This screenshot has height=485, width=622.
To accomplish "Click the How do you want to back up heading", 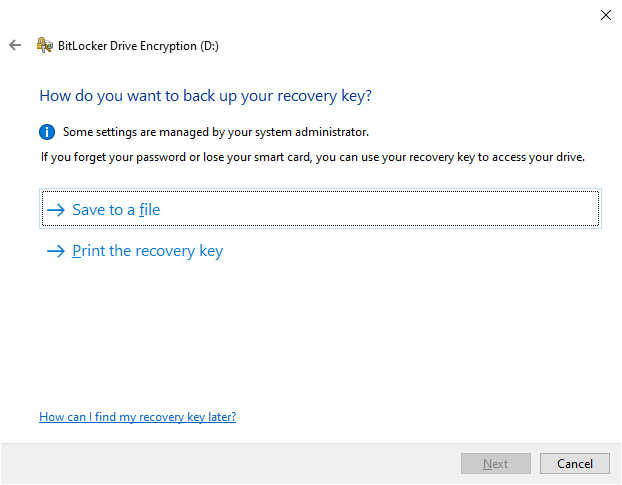I will point(205,96).
